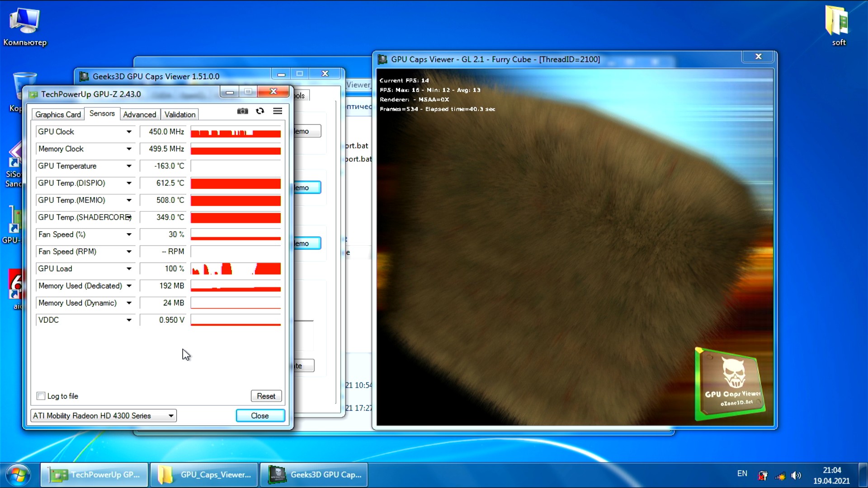This screenshot has height=488, width=868.
Task: Click the GPU-Z screenshot camera icon
Action: click(x=242, y=111)
